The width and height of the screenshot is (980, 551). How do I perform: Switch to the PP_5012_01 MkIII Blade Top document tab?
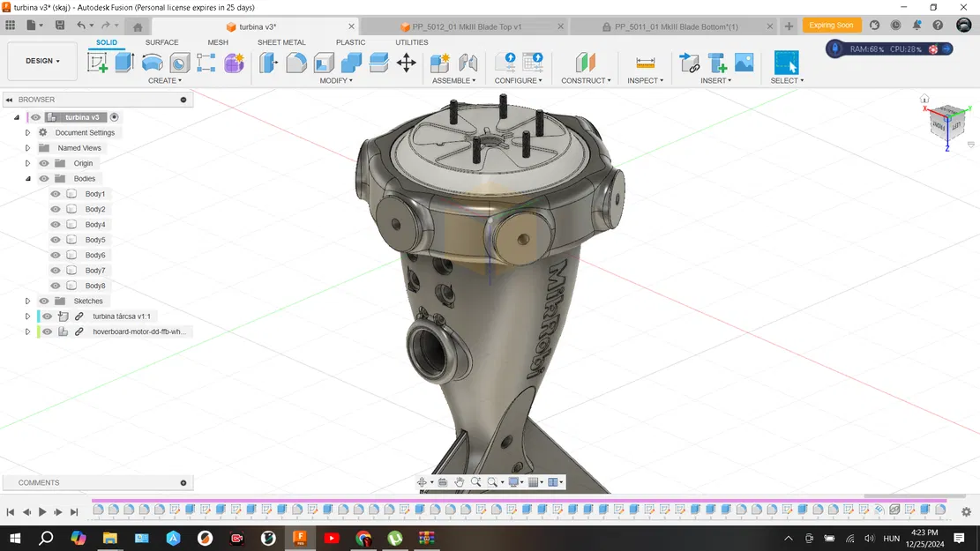tap(466, 26)
